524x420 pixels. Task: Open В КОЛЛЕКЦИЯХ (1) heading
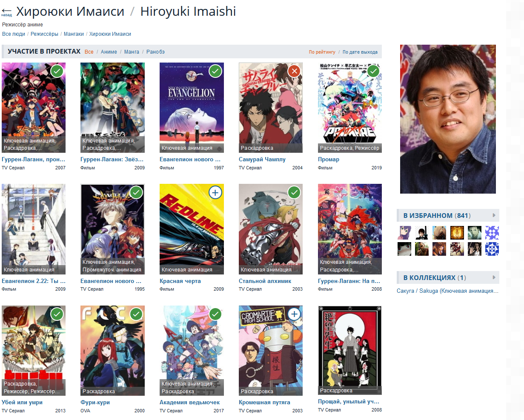click(x=435, y=278)
